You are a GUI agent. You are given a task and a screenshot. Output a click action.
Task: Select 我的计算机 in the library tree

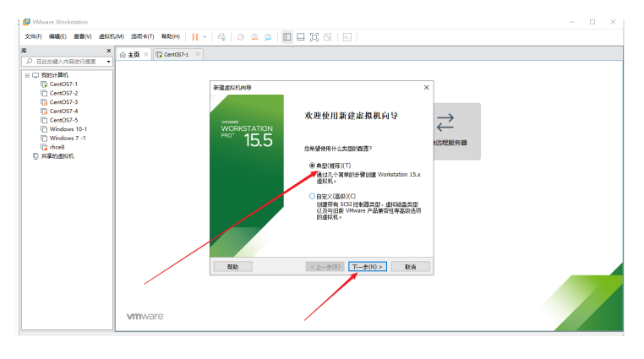(x=55, y=75)
